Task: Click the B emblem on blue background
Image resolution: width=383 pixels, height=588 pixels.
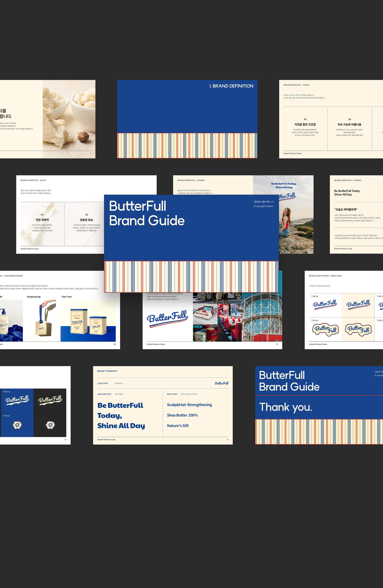Action: (x=17, y=425)
